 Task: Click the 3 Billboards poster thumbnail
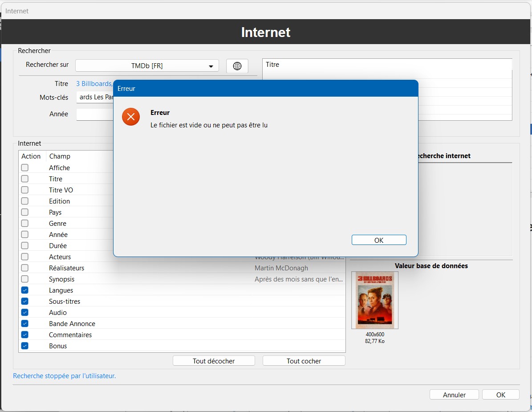374,300
